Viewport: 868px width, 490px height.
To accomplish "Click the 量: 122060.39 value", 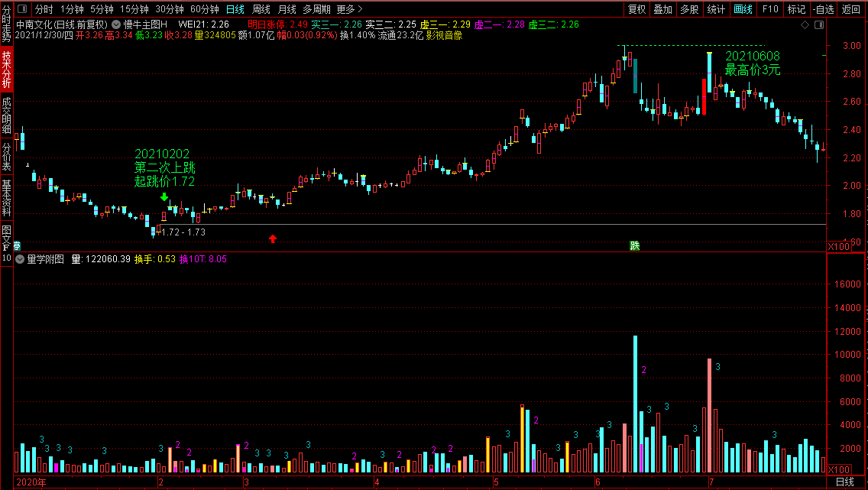I will click(x=101, y=259).
